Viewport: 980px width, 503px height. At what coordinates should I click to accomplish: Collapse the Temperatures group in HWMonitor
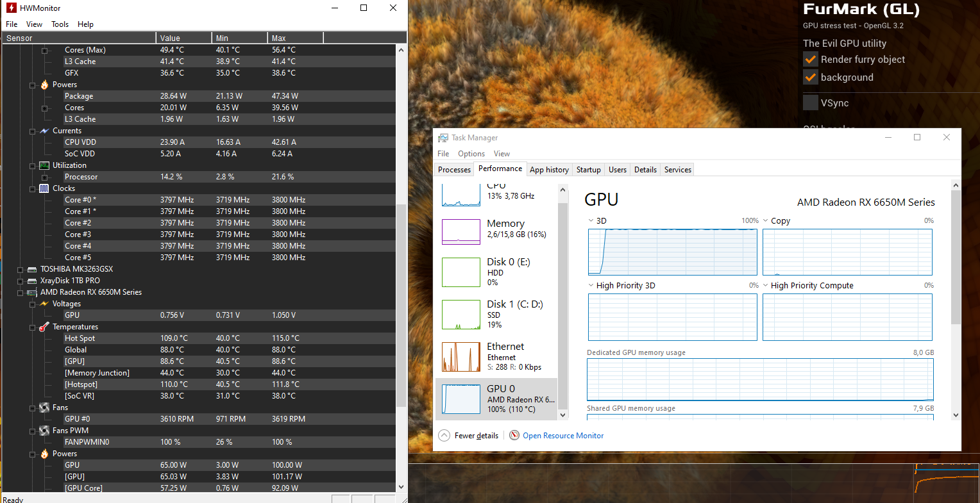32,327
